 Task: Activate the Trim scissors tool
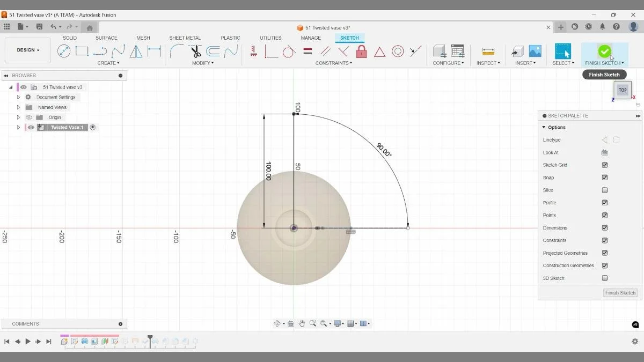pos(195,50)
